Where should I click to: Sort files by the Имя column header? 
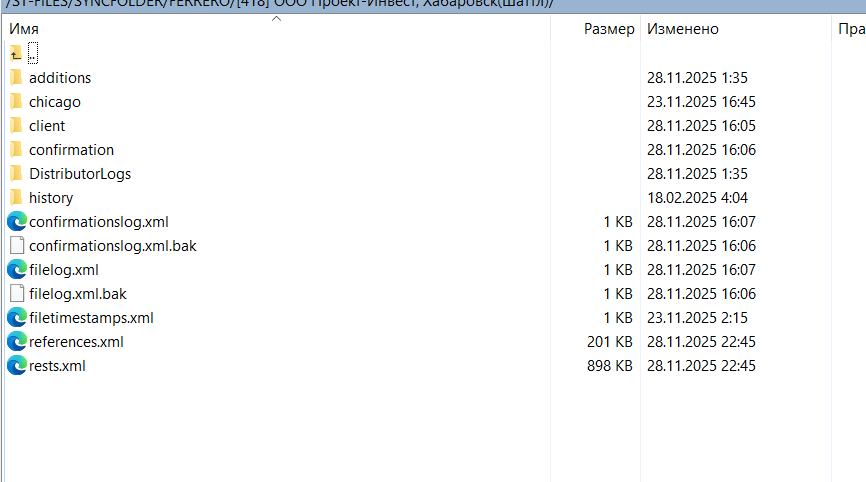click(24, 29)
